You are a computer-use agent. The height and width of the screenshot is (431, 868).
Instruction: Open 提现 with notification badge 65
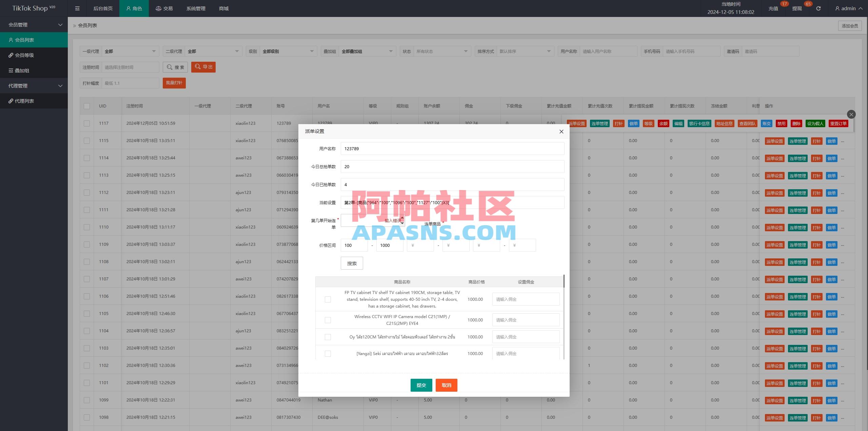tap(796, 8)
